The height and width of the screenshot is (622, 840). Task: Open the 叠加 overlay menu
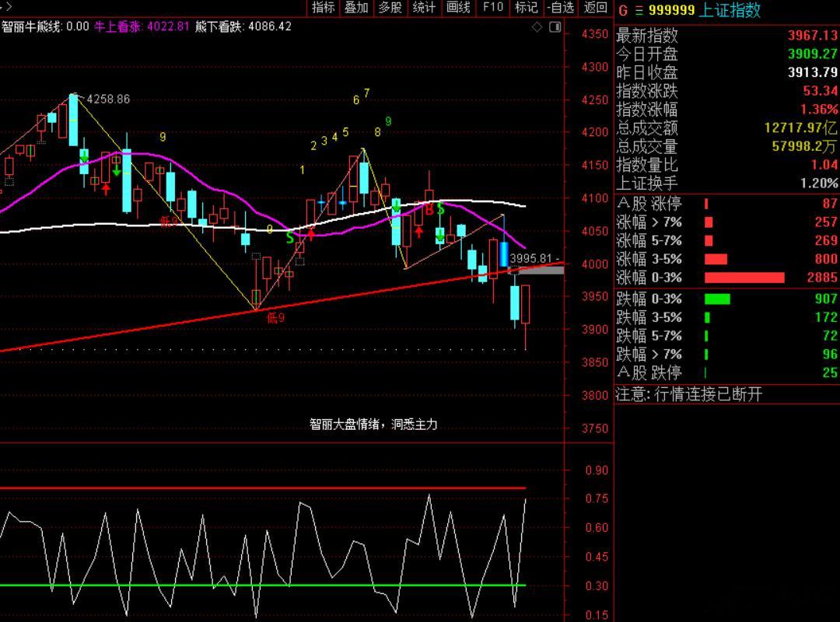click(356, 8)
